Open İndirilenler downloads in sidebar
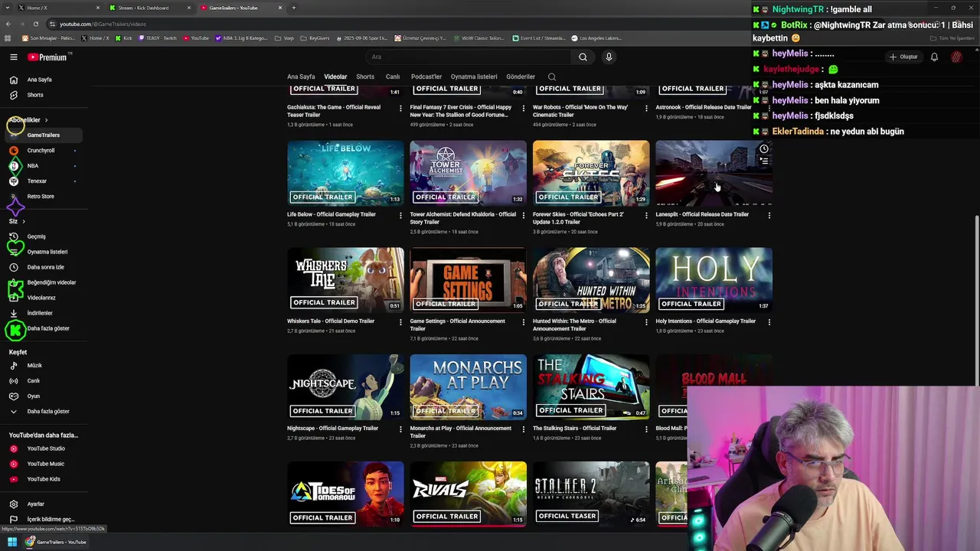The height and width of the screenshot is (551, 980). (x=44, y=313)
